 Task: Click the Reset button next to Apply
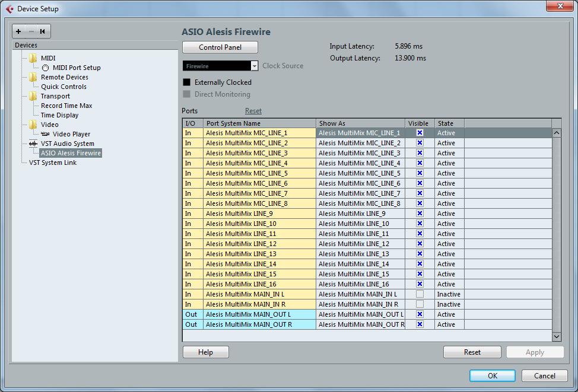[x=472, y=352]
